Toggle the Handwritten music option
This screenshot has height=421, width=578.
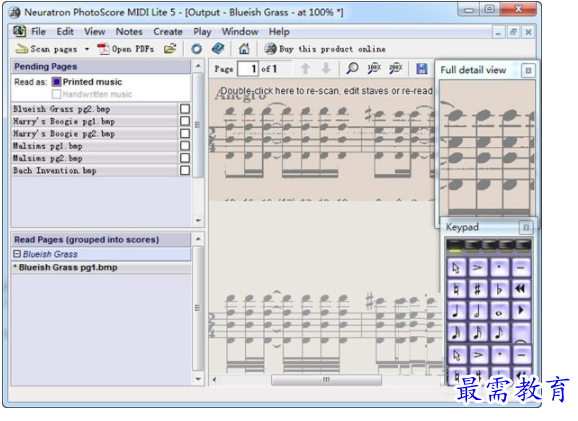coord(56,94)
